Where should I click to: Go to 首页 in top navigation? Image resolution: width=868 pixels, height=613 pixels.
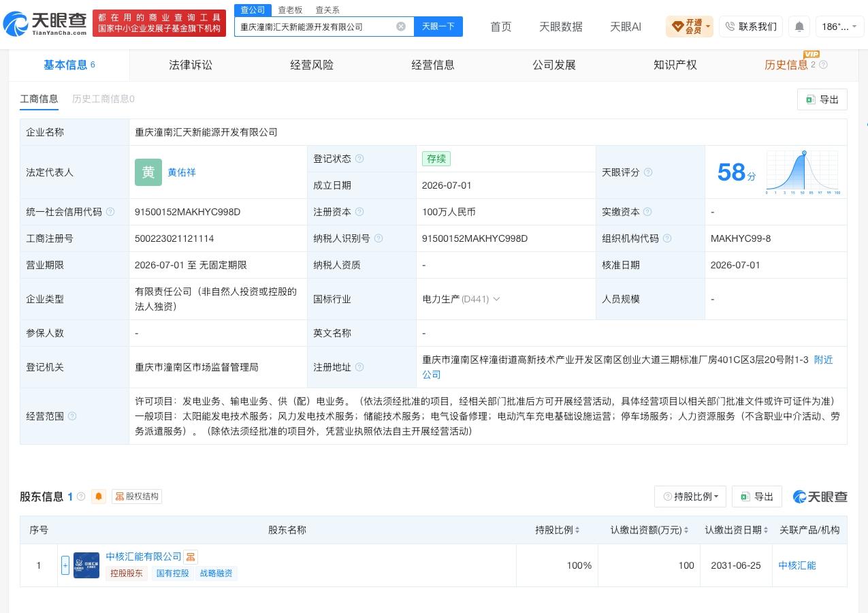pyautogui.click(x=501, y=27)
